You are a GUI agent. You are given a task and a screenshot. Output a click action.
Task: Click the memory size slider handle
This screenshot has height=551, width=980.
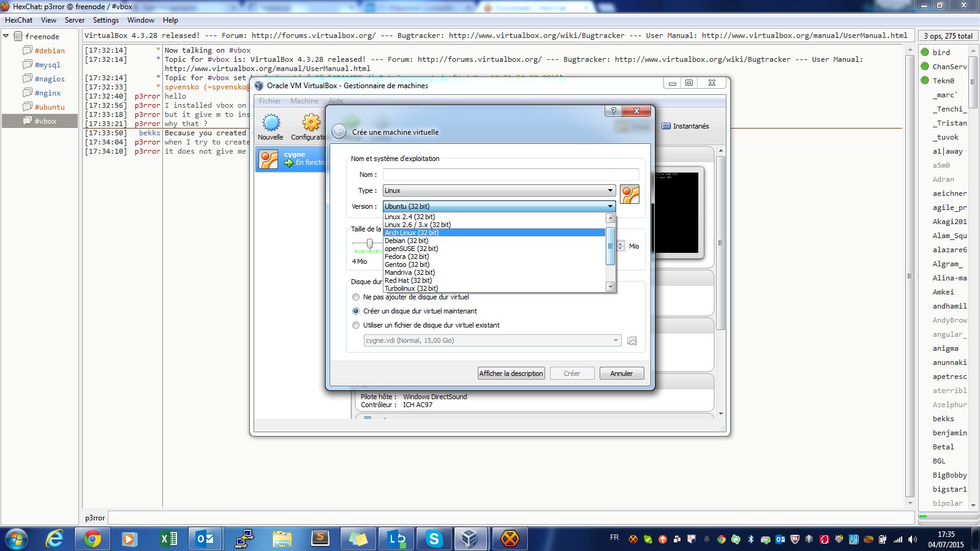(x=369, y=244)
